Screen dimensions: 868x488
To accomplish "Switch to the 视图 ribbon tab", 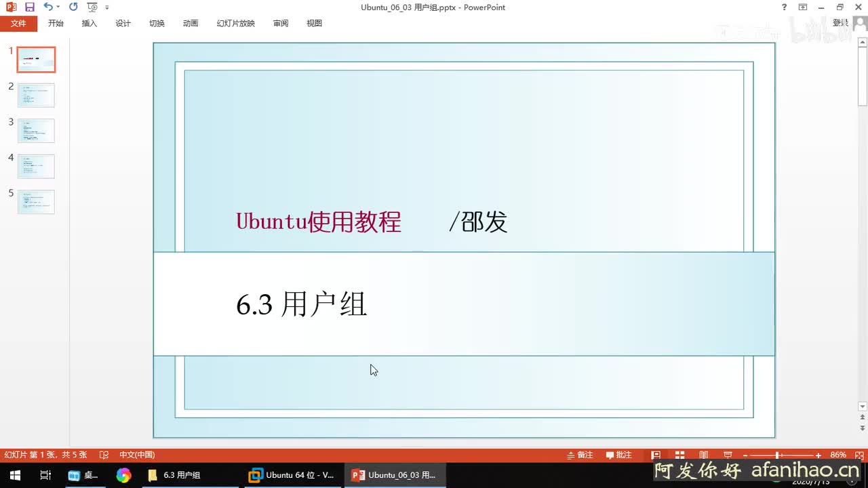I will (x=315, y=23).
